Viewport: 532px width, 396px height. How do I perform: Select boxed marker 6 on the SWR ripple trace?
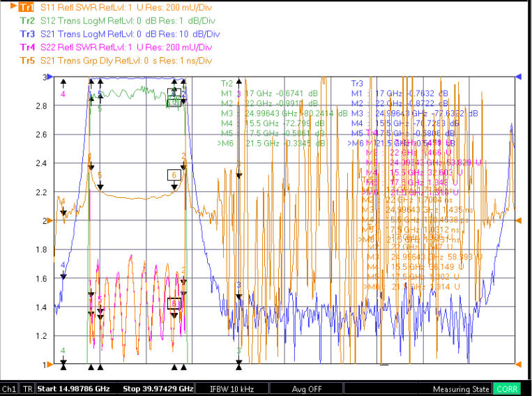[174, 303]
